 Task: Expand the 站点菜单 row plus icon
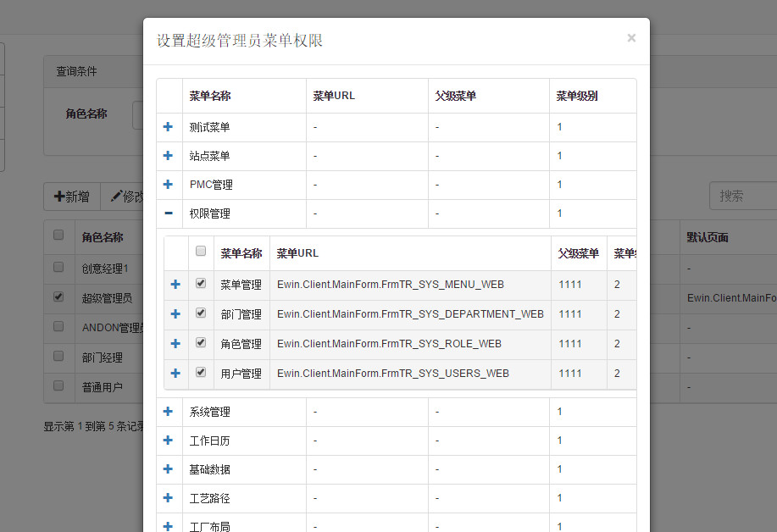tap(168, 156)
